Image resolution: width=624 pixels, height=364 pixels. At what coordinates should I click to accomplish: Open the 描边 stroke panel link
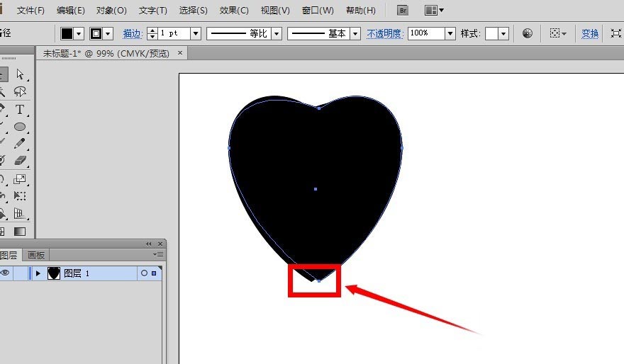click(133, 34)
